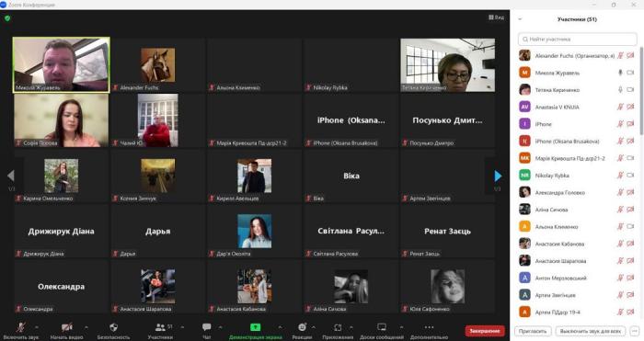The width and height of the screenshot is (644, 341).
Task: Select Анастасия Шарапова in participants list
Action: [x=577, y=260]
